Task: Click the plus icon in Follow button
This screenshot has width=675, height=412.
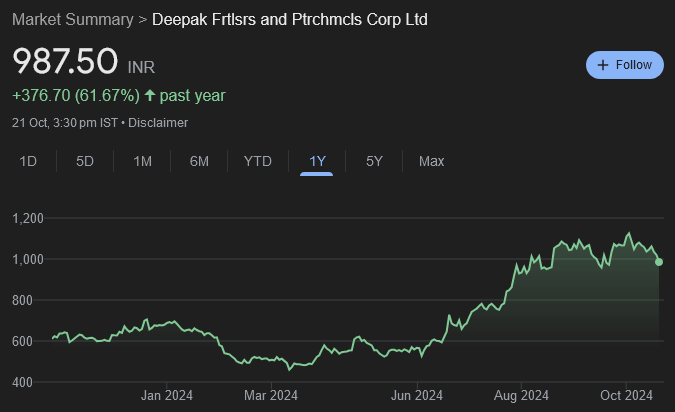Action: (603, 65)
